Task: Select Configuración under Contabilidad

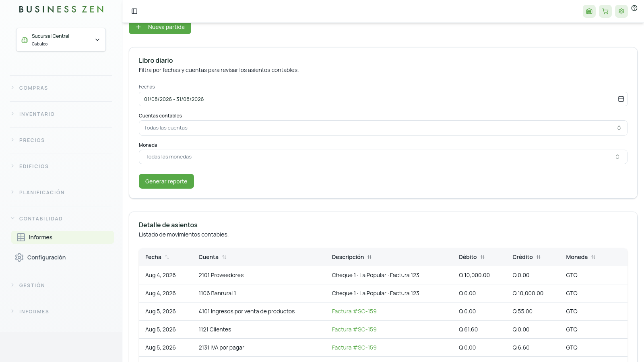Action: 62,257
